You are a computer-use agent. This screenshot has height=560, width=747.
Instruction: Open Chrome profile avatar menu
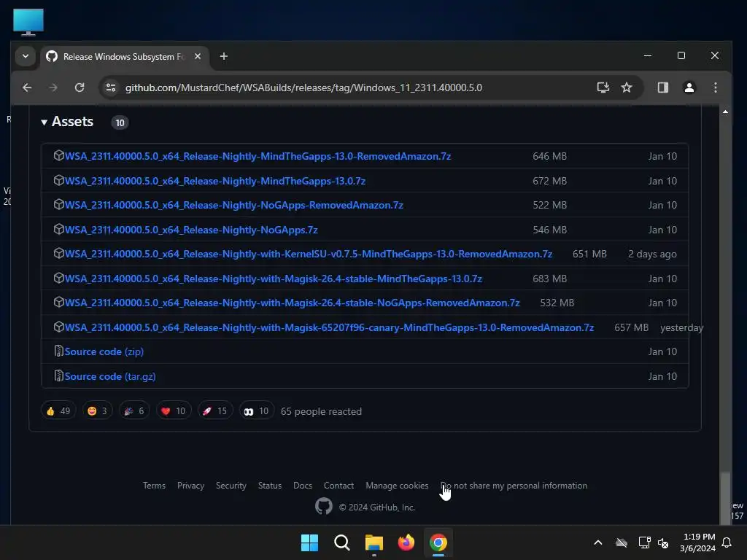pyautogui.click(x=689, y=87)
